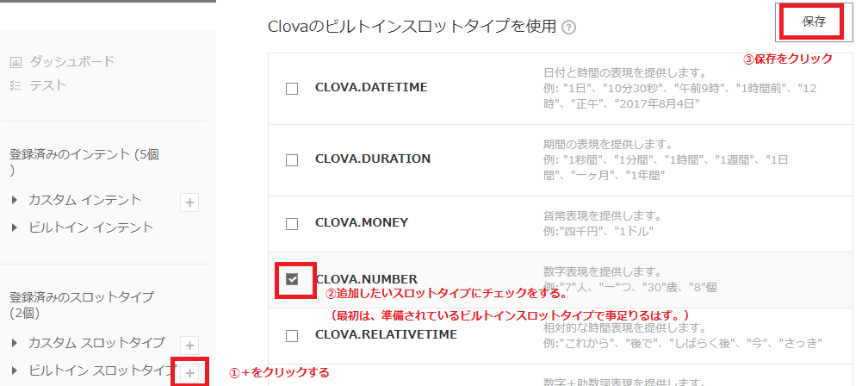Select the ビルトイン インテント tree item
This screenshot has width=868, height=386.
[90, 227]
